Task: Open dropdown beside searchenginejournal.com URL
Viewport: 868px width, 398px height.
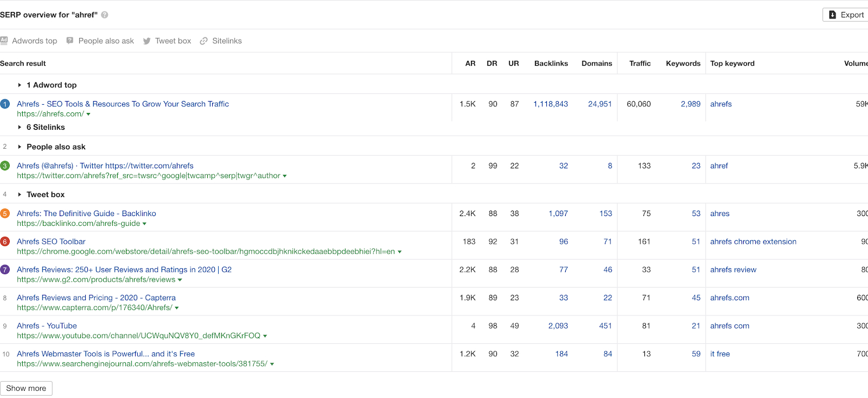Action: pyautogui.click(x=272, y=364)
